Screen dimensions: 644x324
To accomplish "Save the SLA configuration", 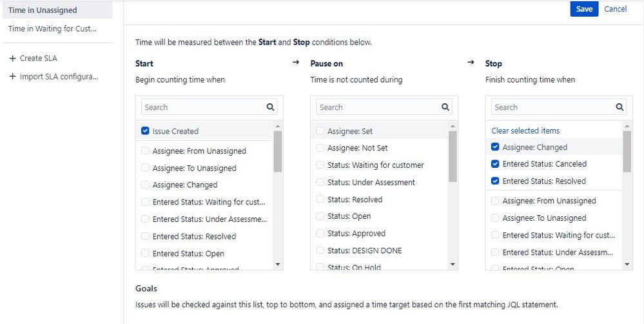I will (584, 9).
